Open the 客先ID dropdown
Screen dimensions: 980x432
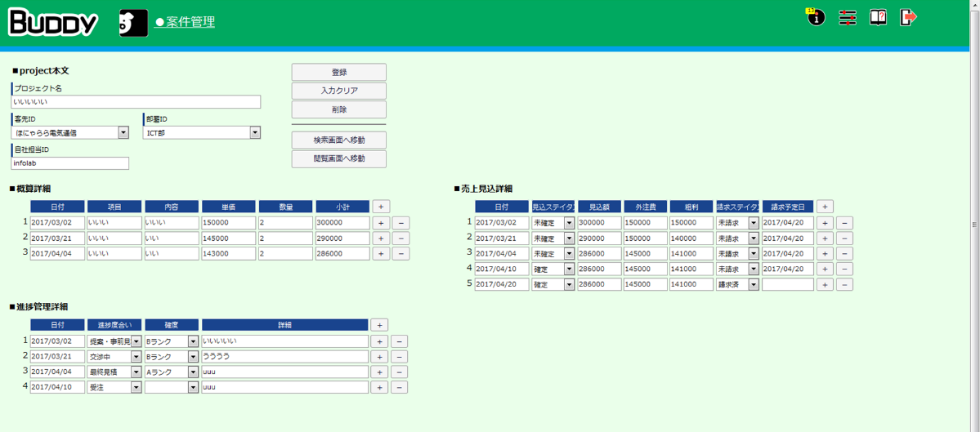tap(123, 133)
